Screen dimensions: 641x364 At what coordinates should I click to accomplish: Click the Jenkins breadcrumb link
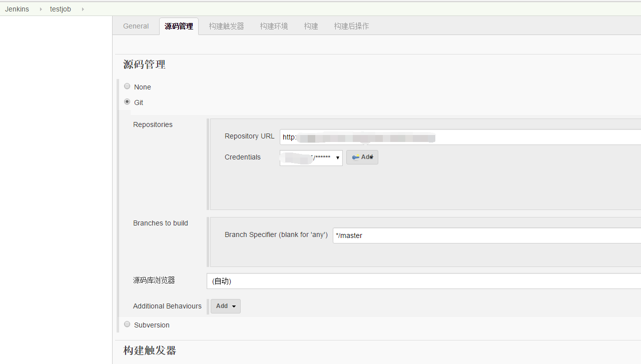point(17,9)
